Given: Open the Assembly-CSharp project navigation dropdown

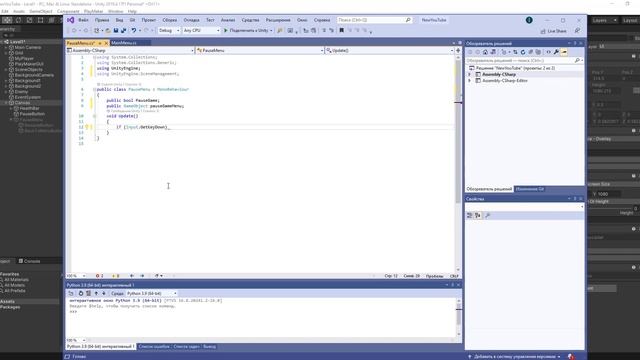Looking at the screenshot, I should [130, 50].
